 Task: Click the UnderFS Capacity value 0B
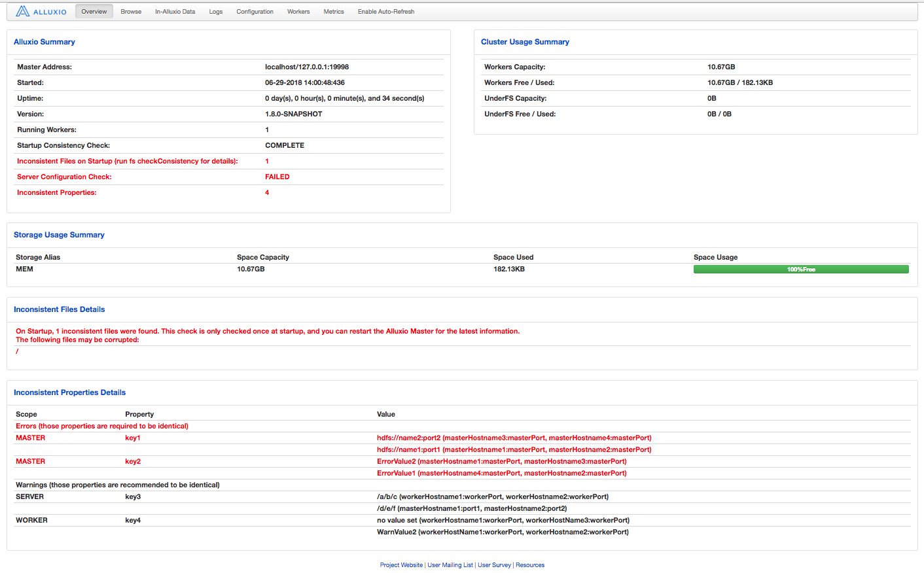pyautogui.click(x=712, y=98)
